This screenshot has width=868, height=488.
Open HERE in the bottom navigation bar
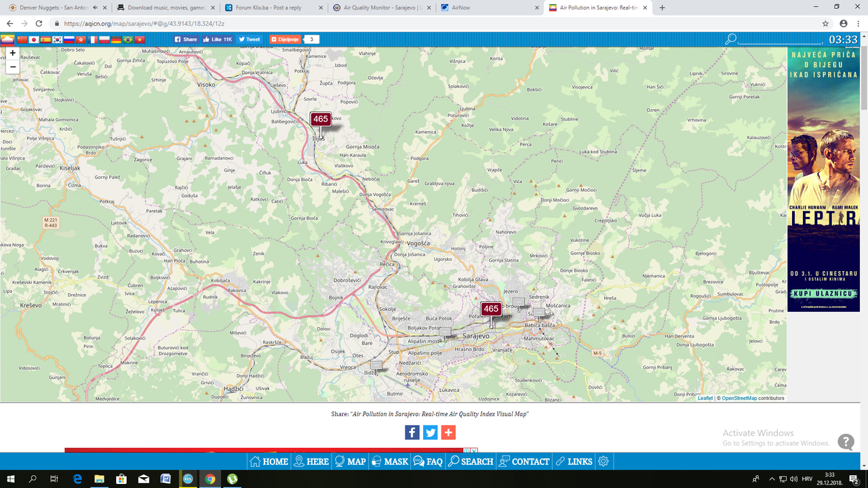311,462
